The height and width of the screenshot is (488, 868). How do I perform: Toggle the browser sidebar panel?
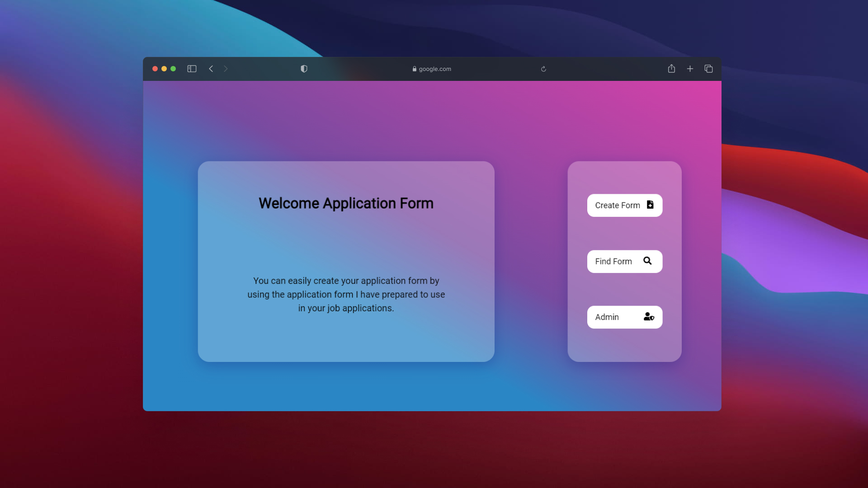192,69
